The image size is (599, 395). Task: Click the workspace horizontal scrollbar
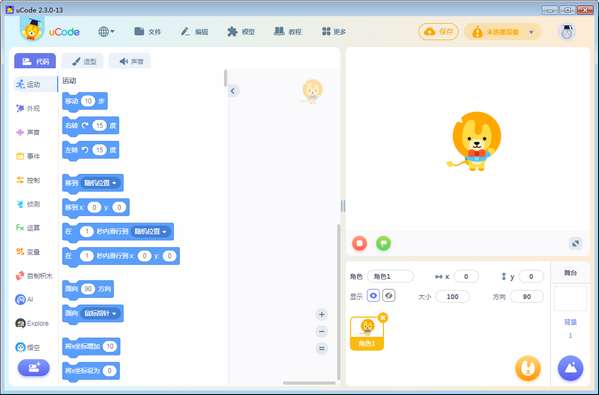[309, 383]
